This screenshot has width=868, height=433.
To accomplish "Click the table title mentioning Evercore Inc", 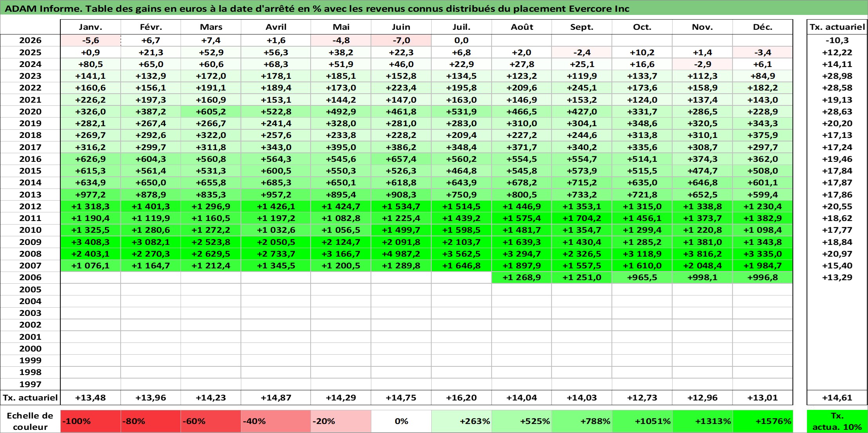I will tap(317, 9).
